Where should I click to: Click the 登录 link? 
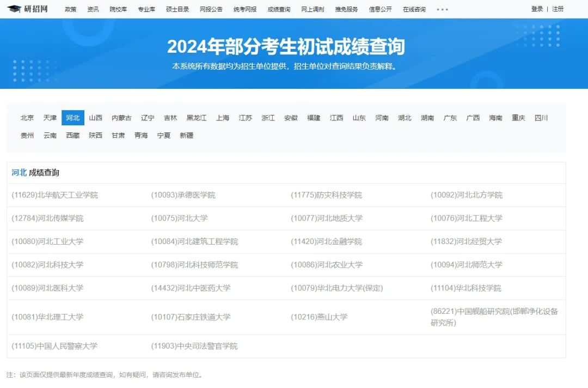537,9
